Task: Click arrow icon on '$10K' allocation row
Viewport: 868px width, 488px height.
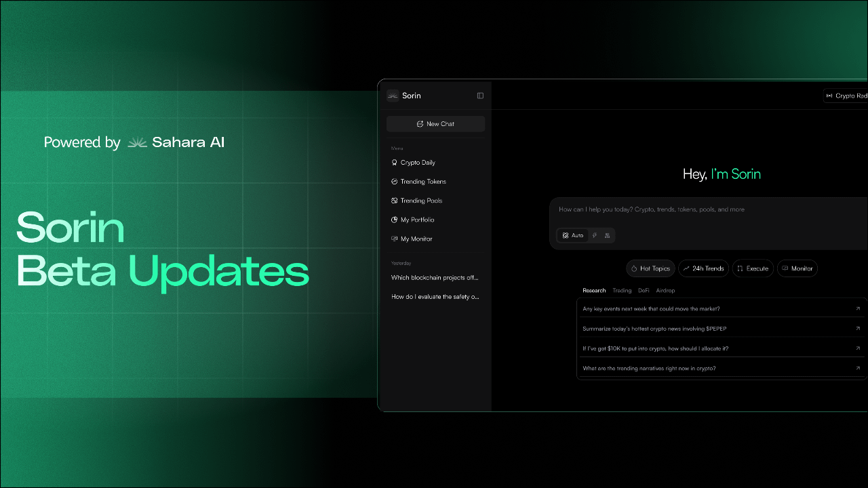Action: pyautogui.click(x=858, y=348)
